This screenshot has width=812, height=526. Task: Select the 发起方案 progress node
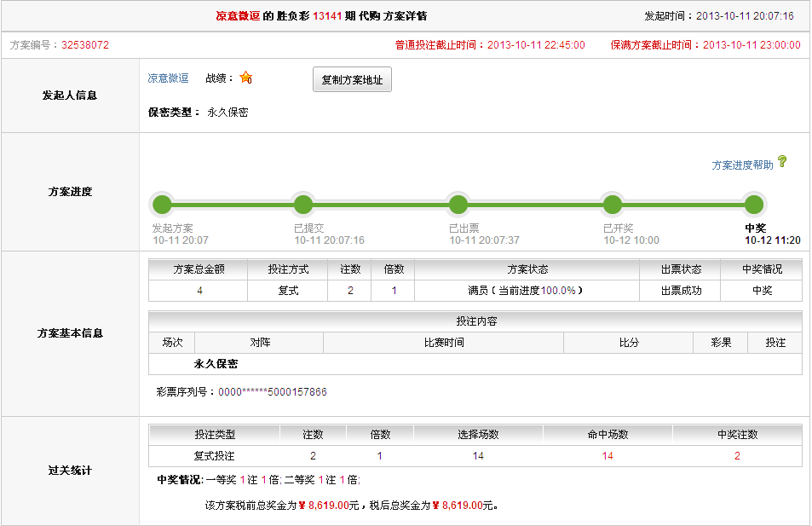pyautogui.click(x=162, y=205)
